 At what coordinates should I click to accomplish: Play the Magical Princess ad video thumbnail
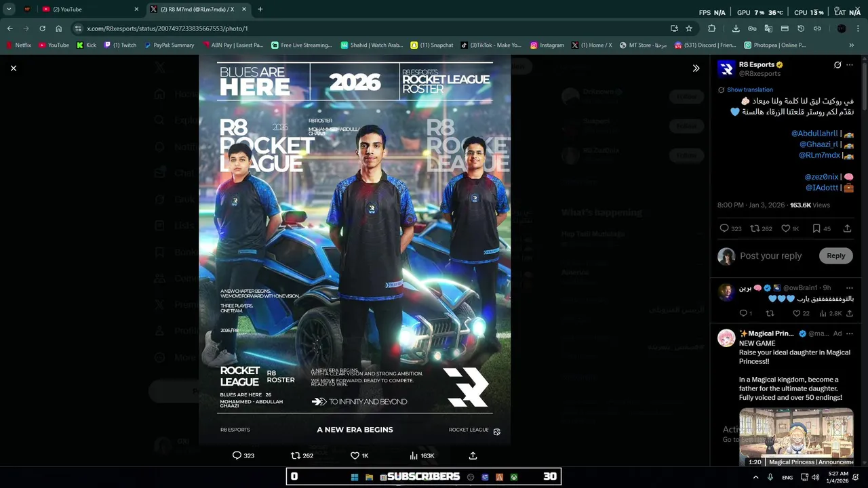(796, 436)
